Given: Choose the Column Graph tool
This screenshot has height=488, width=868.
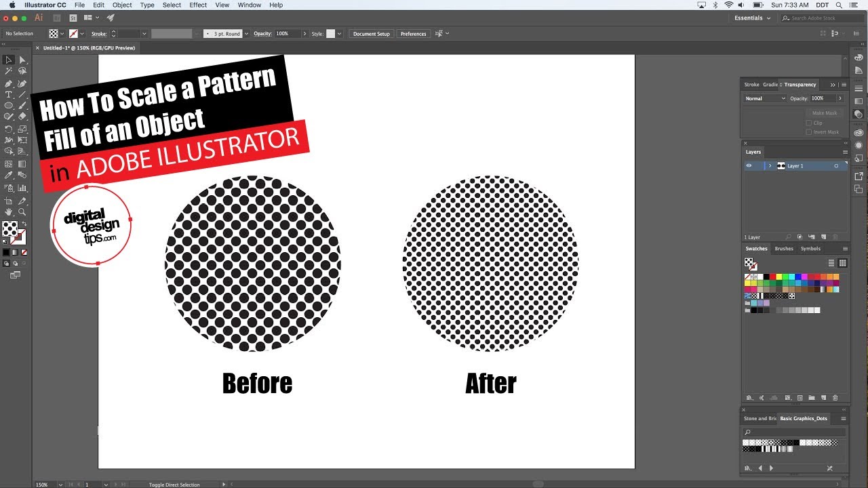Looking at the screenshot, I should (22, 188).
